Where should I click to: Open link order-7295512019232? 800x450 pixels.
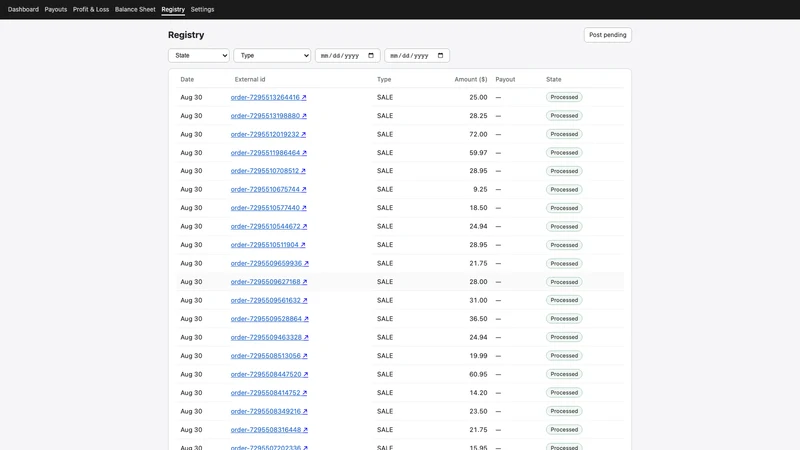(268, 134)
